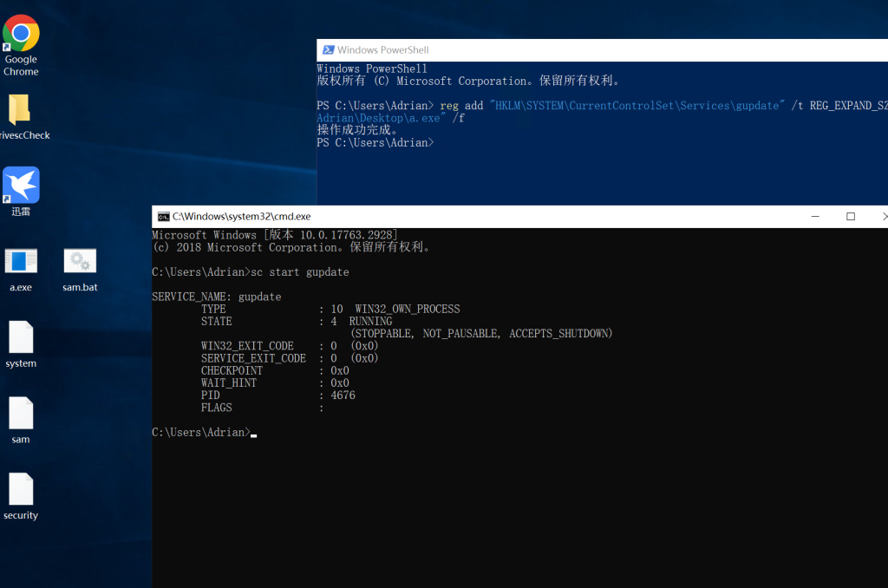Image resolution: width=888 pixels, height=588 pixels.
Task: Click the PID value 4676
Action: tap(343, 395)
